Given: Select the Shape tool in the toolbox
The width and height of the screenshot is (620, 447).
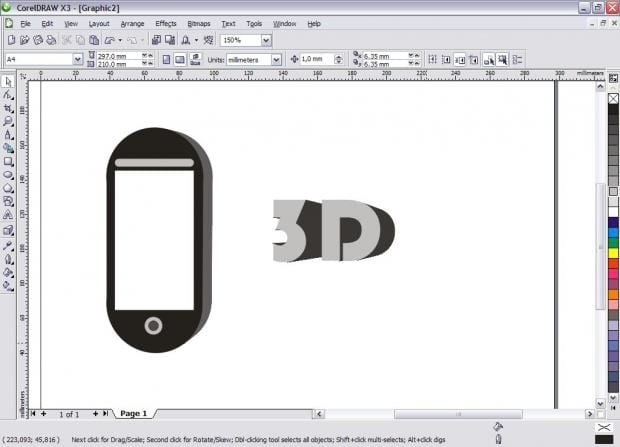Looking at the screenshot, I should 8,95.
